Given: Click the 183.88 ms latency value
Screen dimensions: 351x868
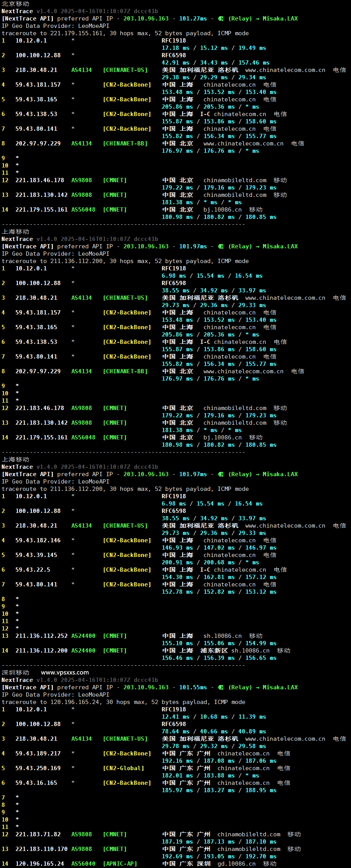Looking at the screenshot, I should coord(219,776).
